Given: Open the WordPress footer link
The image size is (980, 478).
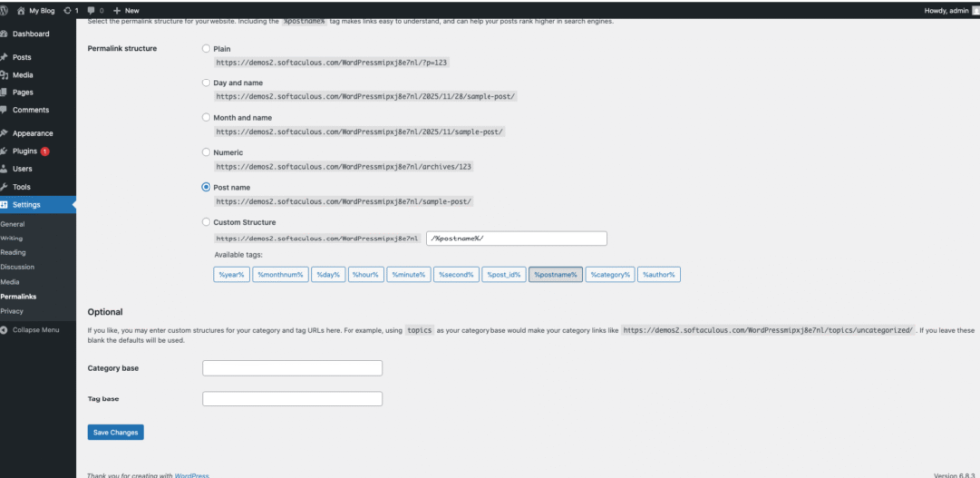Looking at the screenshot, I should 192,475.
